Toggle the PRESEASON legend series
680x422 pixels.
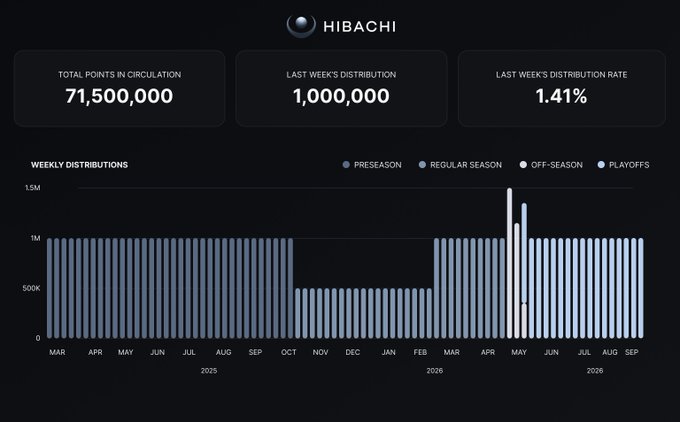click(x=372, y=165)
